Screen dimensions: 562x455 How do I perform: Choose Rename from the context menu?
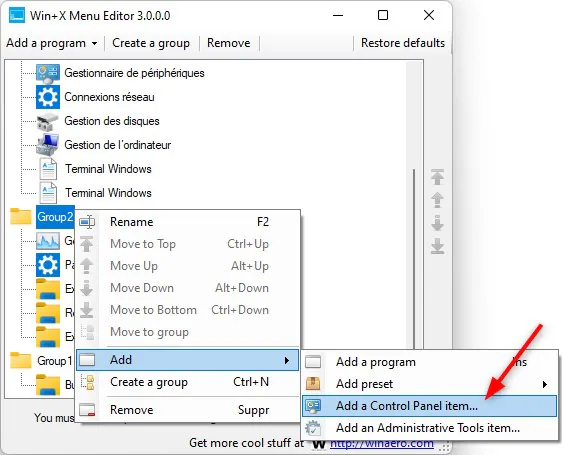click(x=188, y=222)
